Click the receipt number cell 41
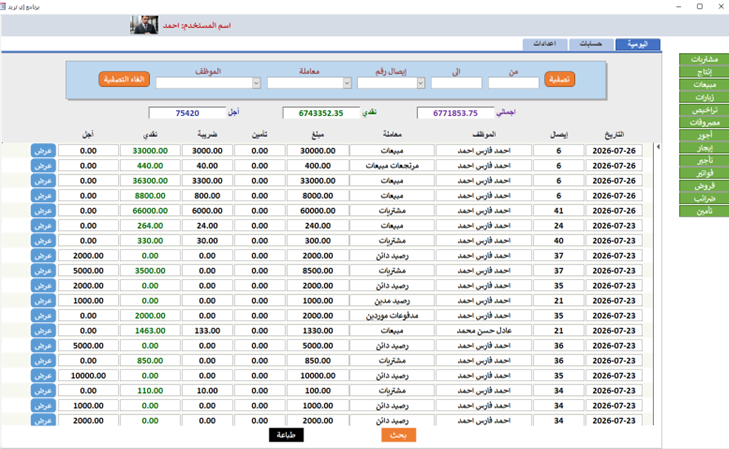The height and width of the screenshot is (449, 729). (558, 211)
